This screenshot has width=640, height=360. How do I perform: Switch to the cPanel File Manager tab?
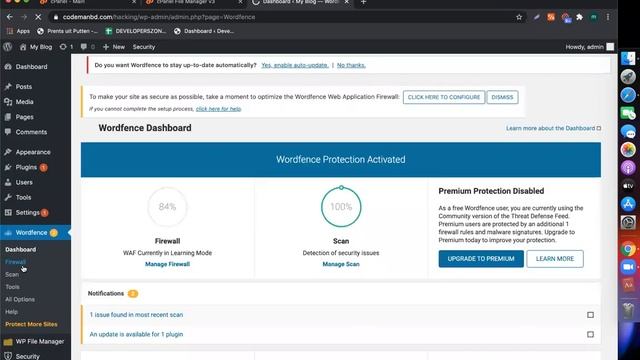click(x=193, y=2)
